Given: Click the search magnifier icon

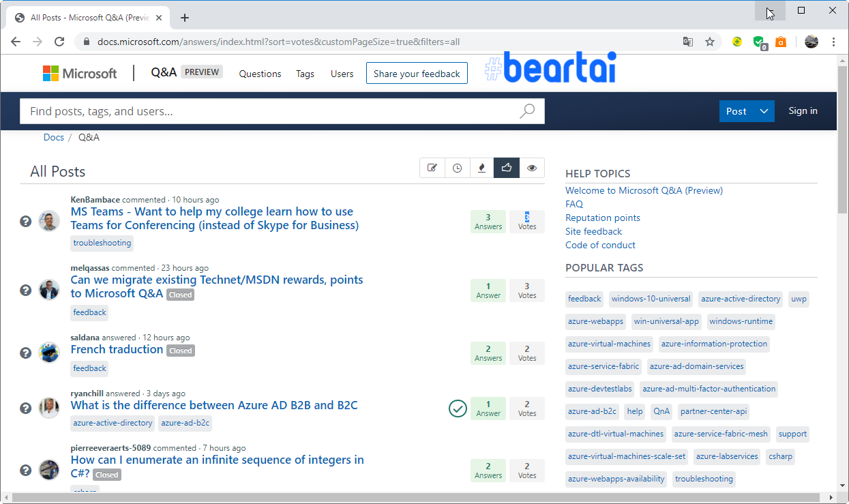Looking at the screenshot, I should 527,111.
